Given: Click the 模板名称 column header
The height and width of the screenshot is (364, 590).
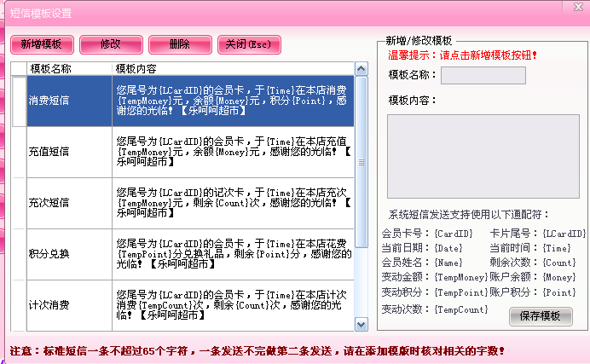Looking at the screenshot, I should [x=69, y=69].
